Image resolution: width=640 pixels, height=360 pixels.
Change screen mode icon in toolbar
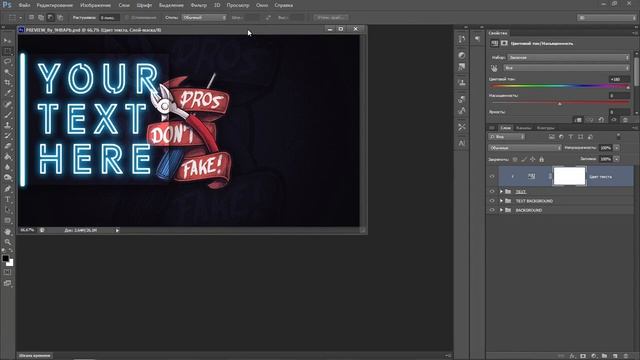(7, 283)
